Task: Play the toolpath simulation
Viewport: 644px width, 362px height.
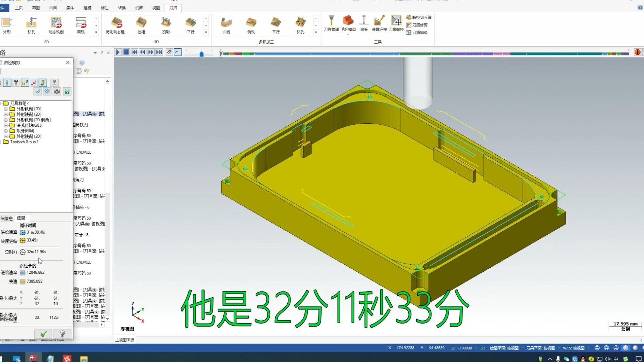Action: 118,52
